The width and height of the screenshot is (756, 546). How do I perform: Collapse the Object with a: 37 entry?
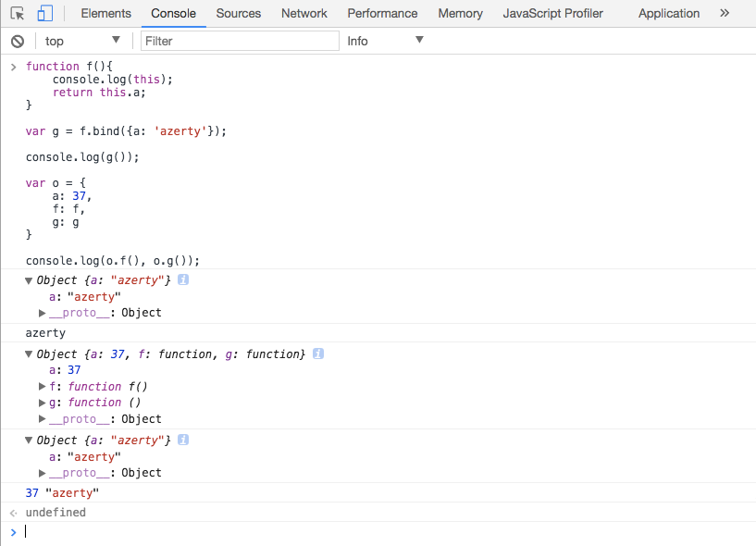30,354
